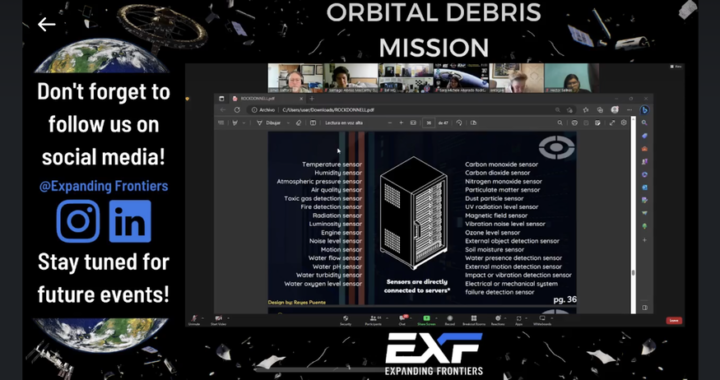Screen dimensions: 720x380
Task: Click the @Expanding Frontiers handle
Action: 104,186
